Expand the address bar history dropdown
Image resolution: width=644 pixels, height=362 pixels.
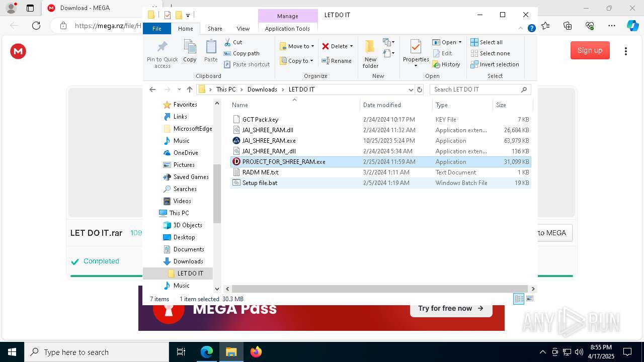(411, 89)
